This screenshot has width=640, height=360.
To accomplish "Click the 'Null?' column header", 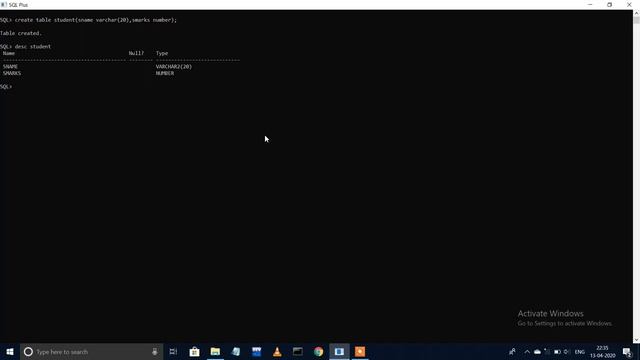I will [x=136, y=53].
